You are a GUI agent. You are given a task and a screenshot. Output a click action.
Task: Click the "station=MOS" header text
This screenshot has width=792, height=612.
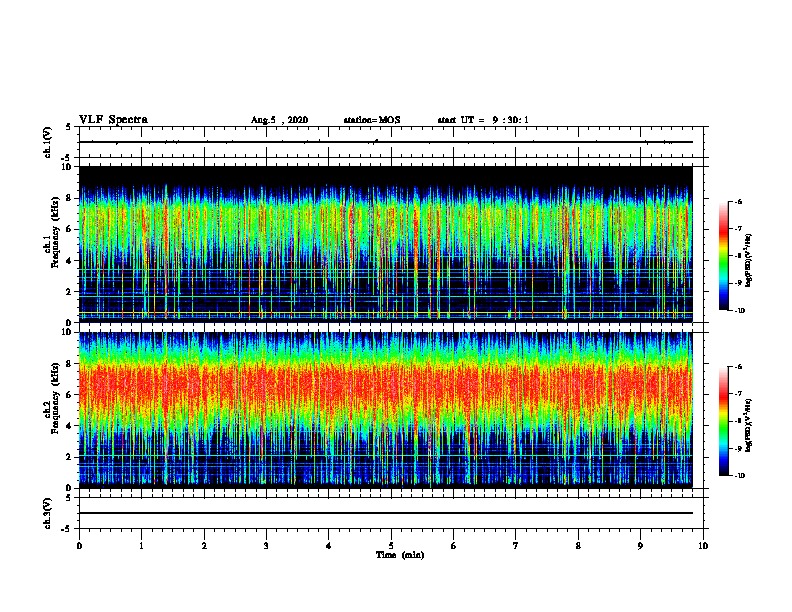(372, 120)
